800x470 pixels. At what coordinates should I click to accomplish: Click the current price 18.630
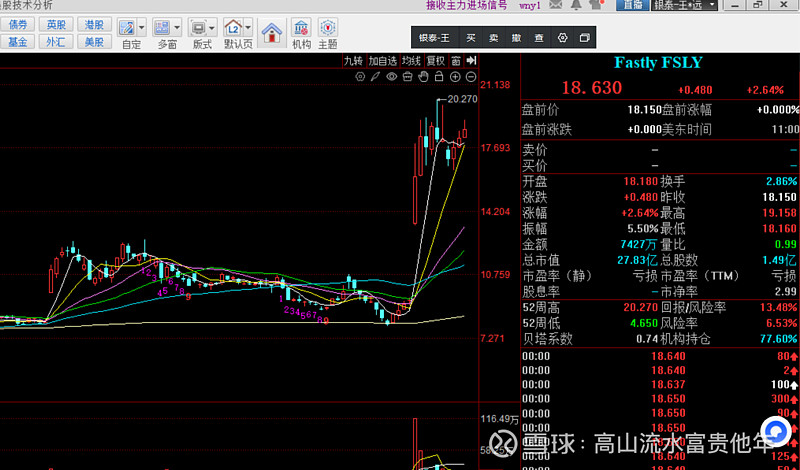592,88
